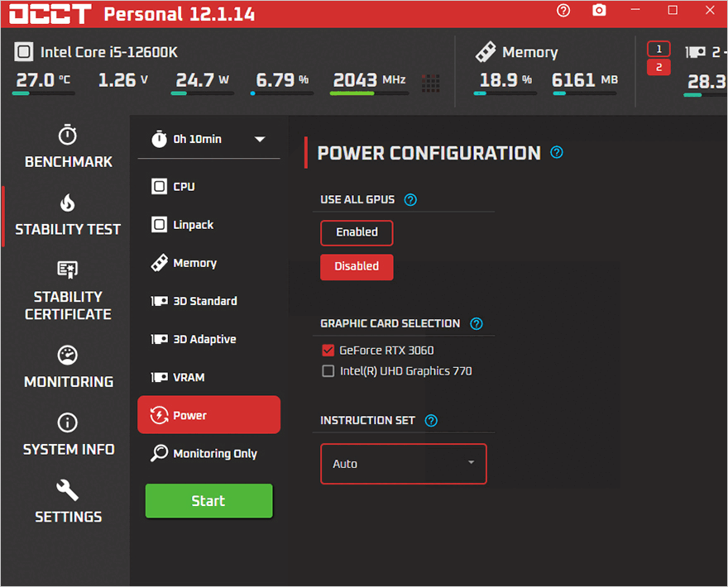Click the Memory stick icon in header
This screenshot has height=587, width=728.
click(486, 51)
